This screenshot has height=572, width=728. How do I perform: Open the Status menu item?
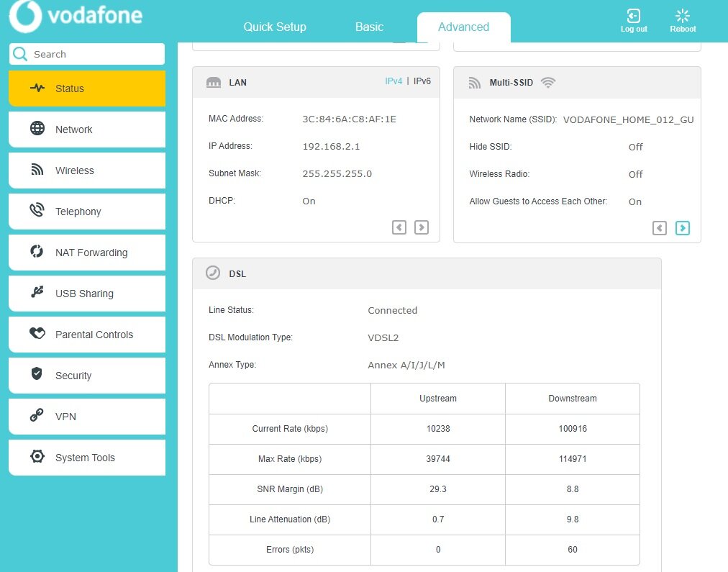(87, 88)
